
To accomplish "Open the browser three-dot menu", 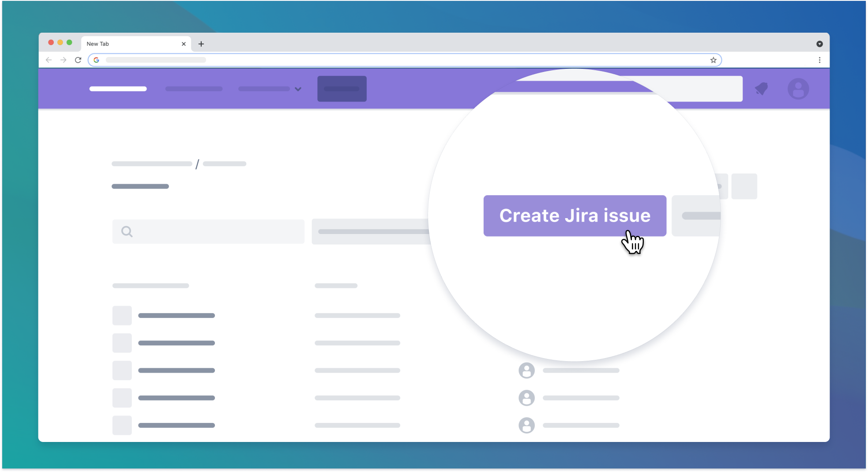I will 819,60.
